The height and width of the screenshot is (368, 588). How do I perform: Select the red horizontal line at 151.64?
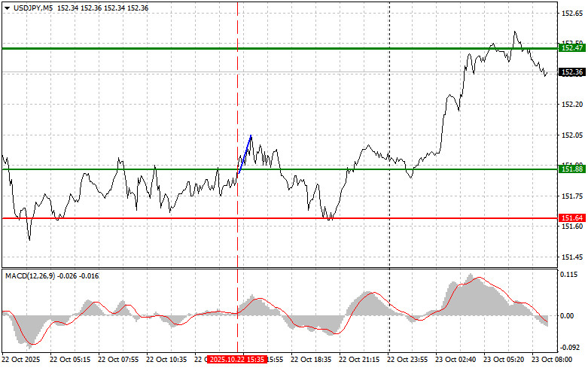click(151, 218)
